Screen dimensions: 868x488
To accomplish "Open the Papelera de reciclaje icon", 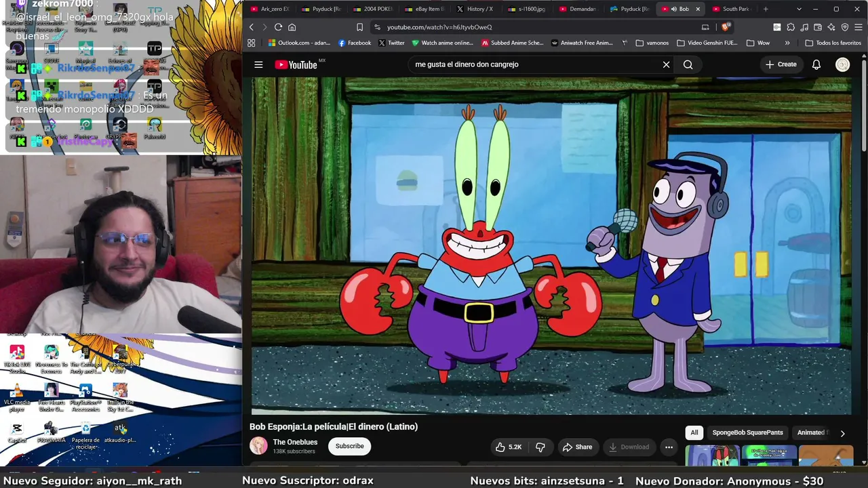I will [x=85, y=436].
